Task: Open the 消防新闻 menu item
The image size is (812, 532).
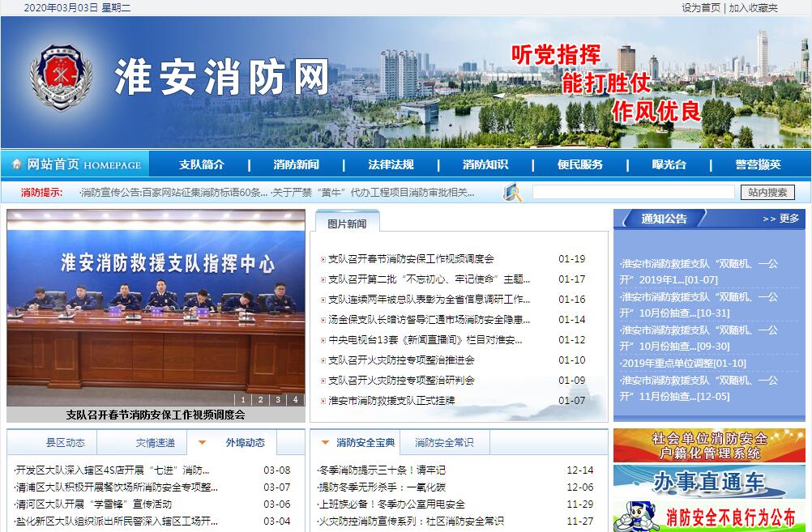Action: coord(296,164)
